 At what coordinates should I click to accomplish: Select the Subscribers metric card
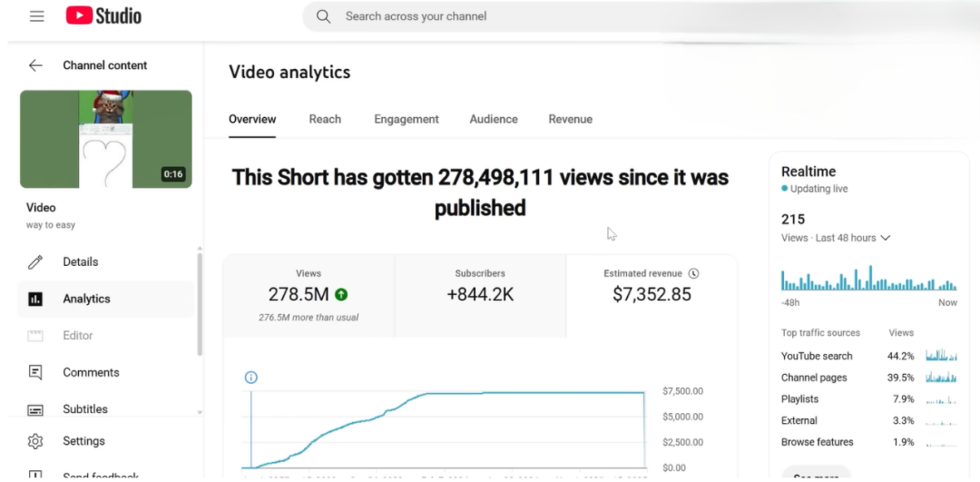[480, 295]
